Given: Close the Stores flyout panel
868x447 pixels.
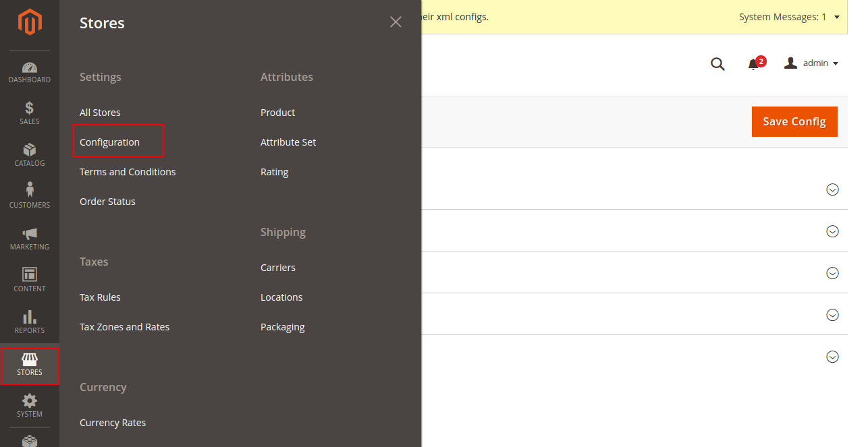Looking at the screenshot, I should 396,22.
